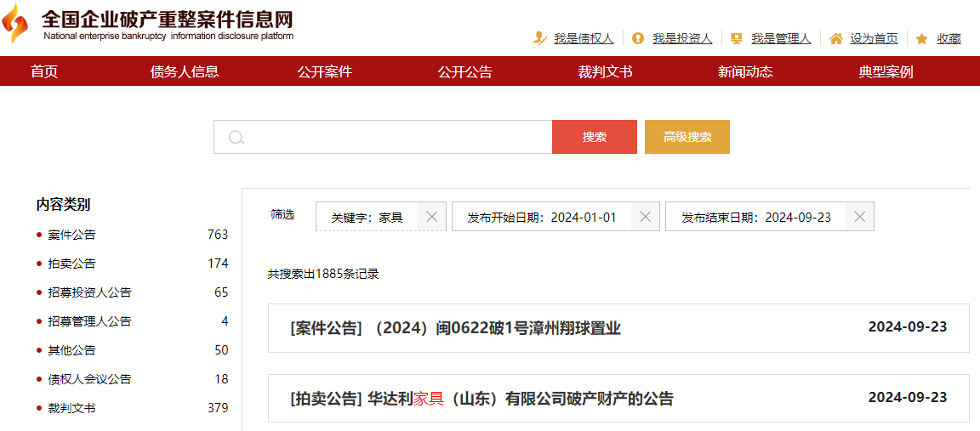
Task: Open the 公开案件 menu tab
Action: (324, 71)
